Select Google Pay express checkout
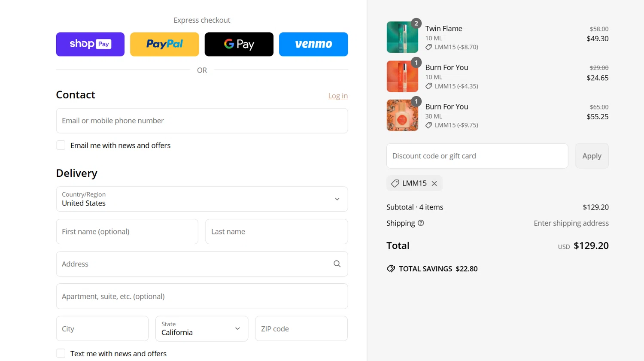Viewport: 644px width, 361px height. 239,44
